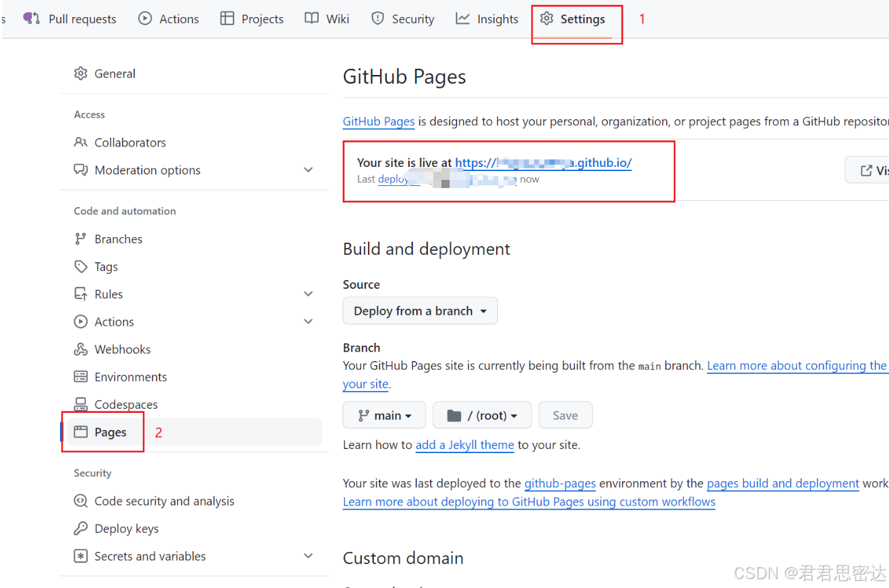Click the last deployed link
889x588 pixels.
point(447,179)
